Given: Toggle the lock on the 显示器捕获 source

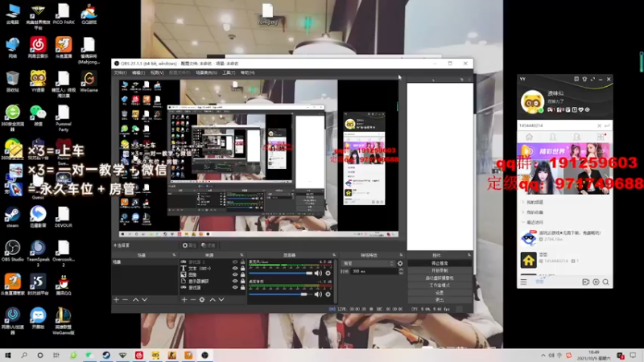Looking at the screenshot, I should [242, 281].
